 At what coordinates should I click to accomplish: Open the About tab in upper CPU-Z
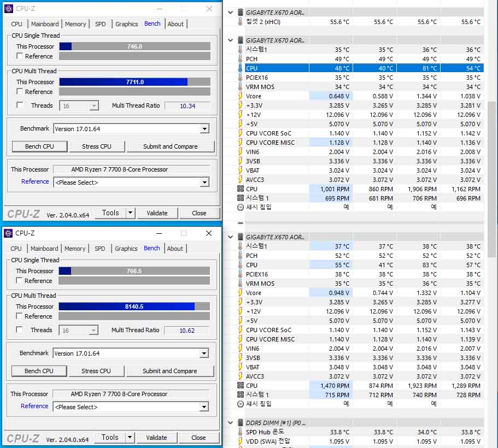175,24
